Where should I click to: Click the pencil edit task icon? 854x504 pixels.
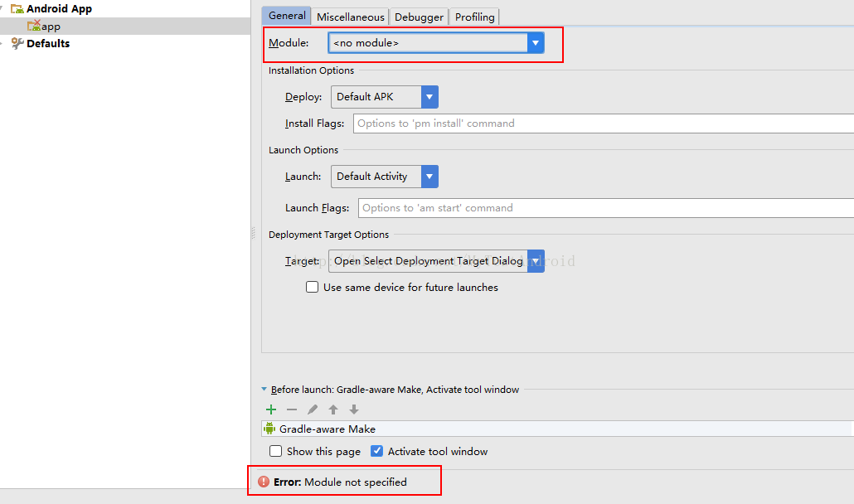coord(313,409)
